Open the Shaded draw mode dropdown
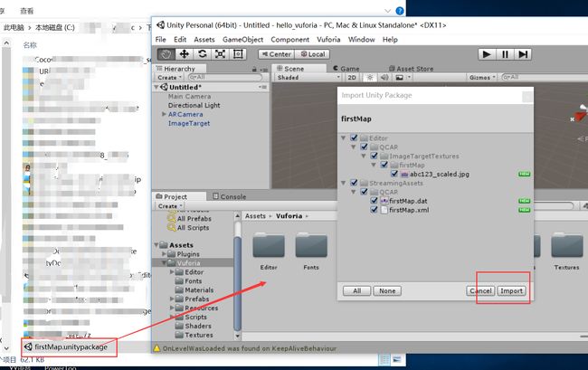588x370 pixels. pyautogui.click(x=308, y=78)
